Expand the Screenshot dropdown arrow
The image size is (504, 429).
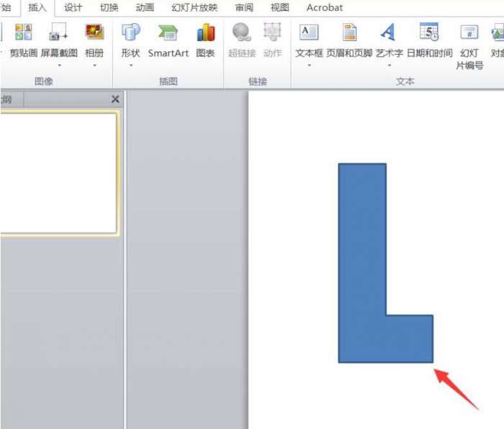tap(60, 66)
